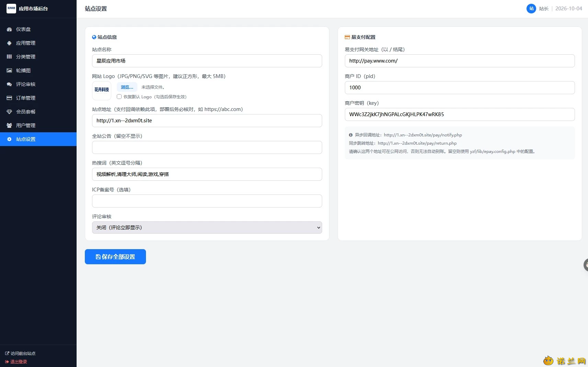
Task: Click the card icon beside 订单管理
Action: coord(9,98)
